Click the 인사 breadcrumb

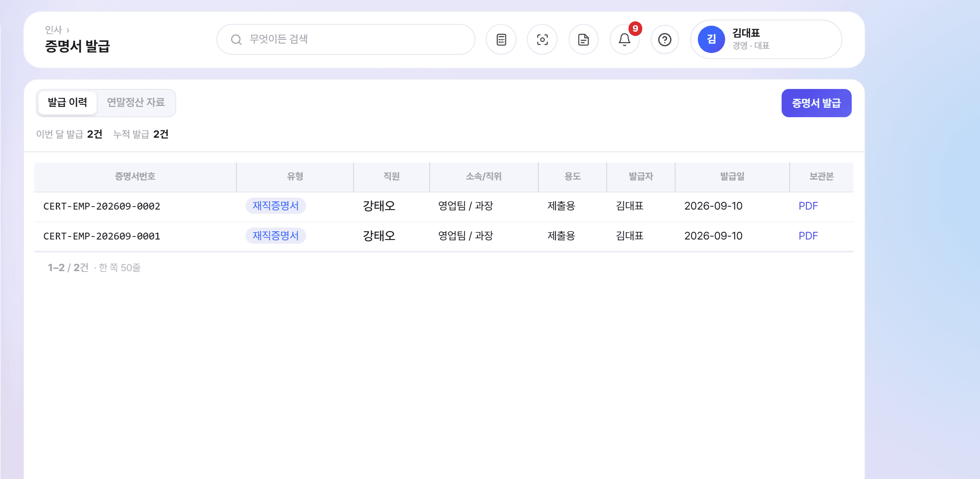coord(53,30)
